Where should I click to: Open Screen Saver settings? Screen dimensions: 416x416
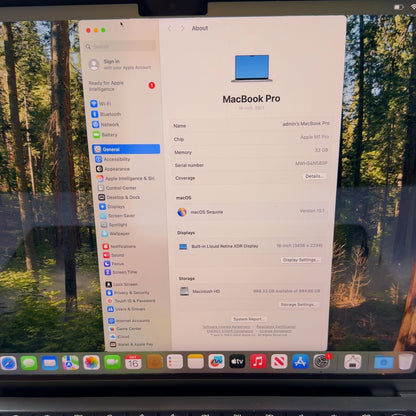[x=118, y=216]
